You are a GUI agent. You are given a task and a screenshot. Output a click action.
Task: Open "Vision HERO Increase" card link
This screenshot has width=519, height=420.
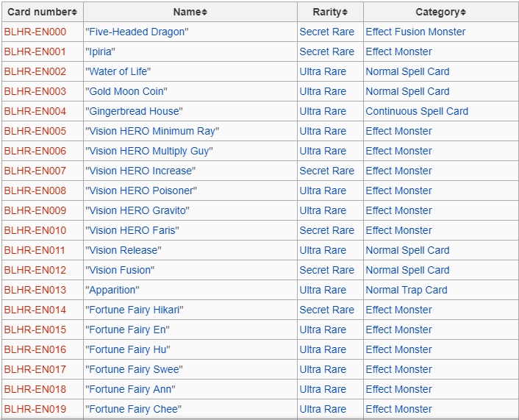[x=140, y=171]
